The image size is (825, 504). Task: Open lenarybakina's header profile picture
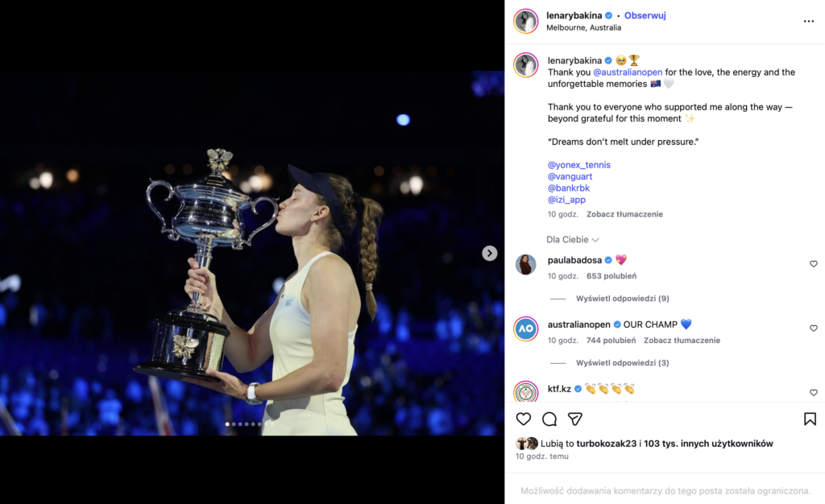[526, 21]
